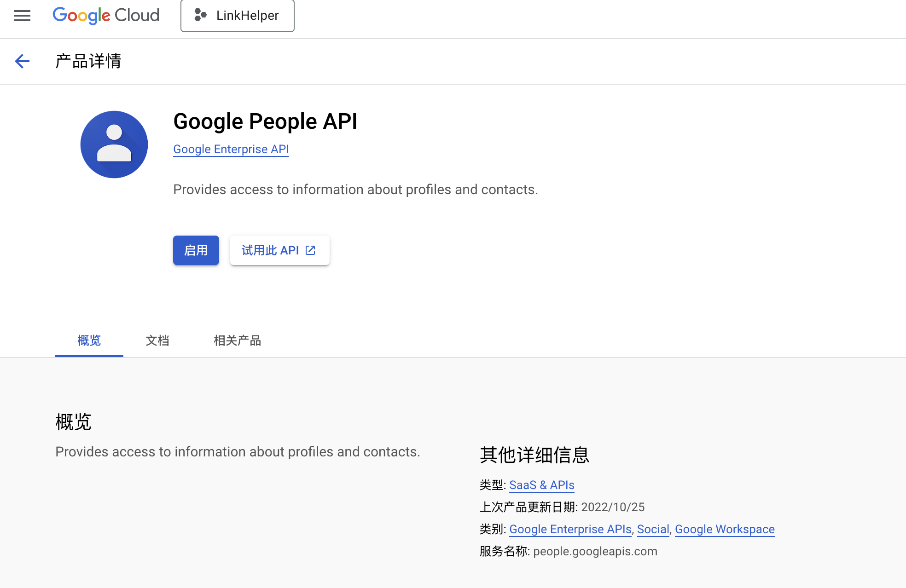Click the 其他详细信息 heading
Screen dimensions: 906x588
click(x=534, y=455)
